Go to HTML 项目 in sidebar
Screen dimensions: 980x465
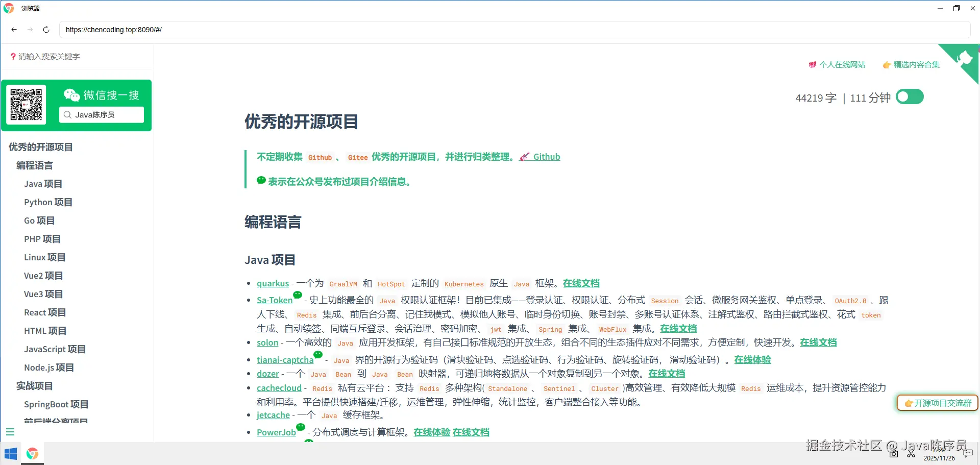[45, 331]
